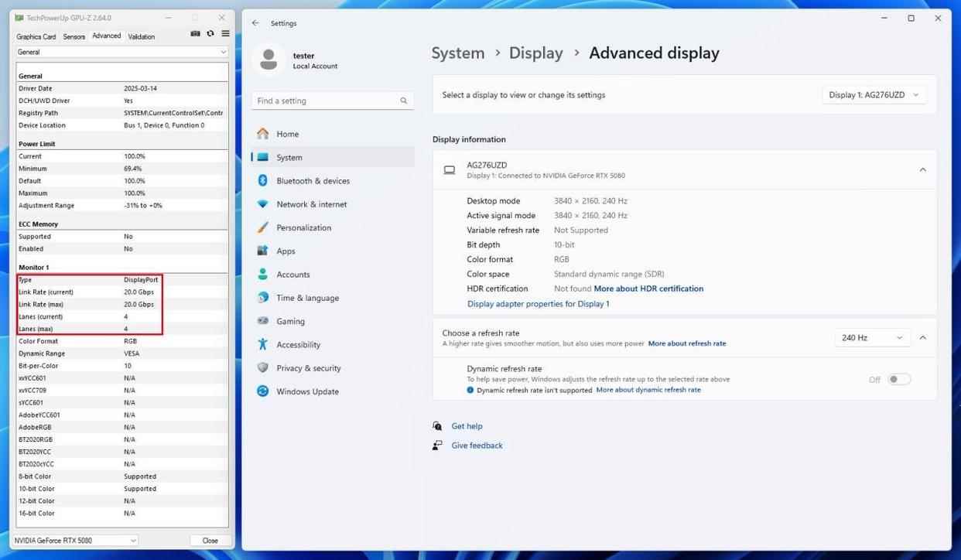Open the GPU-Z hamburger menu
Image resolution: width=961 pixels, height=560 pixels.
coord(225,34)
